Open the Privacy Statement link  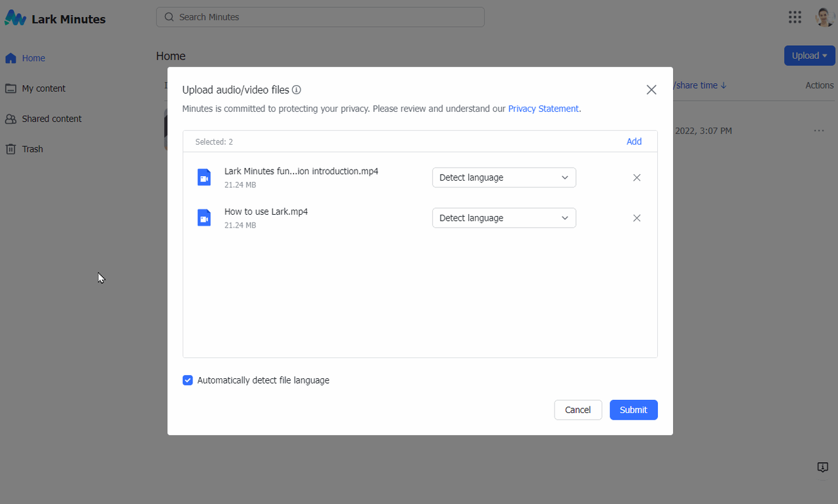click(x=543, y=109)
